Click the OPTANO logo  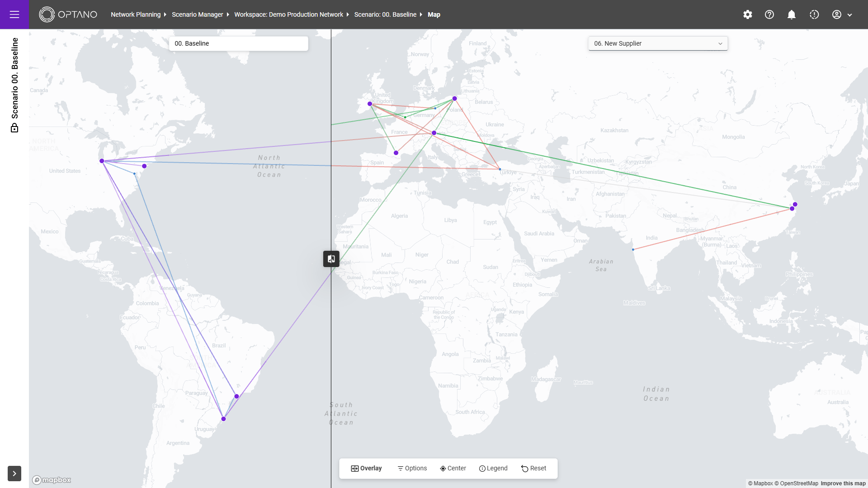pos(68,14)
